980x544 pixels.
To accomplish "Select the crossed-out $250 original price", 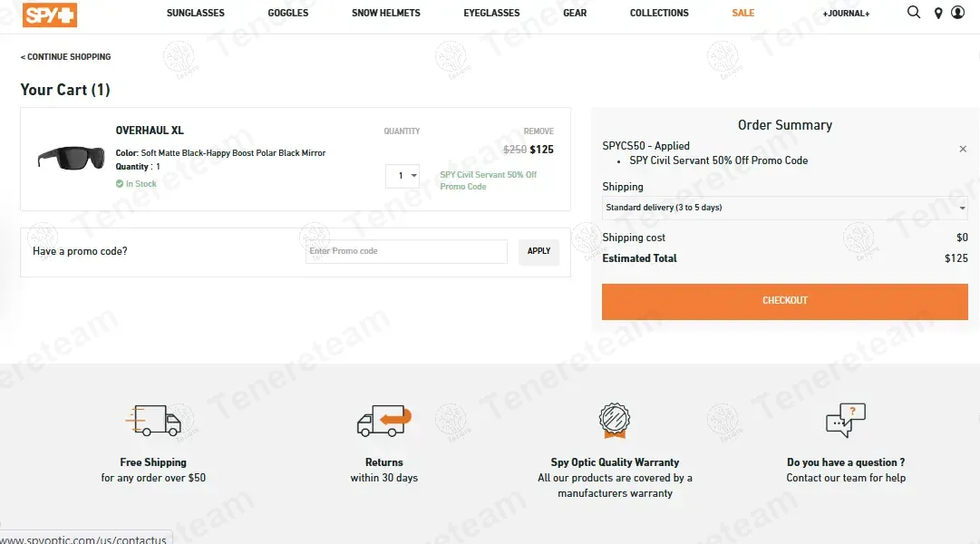I will 515,151.
